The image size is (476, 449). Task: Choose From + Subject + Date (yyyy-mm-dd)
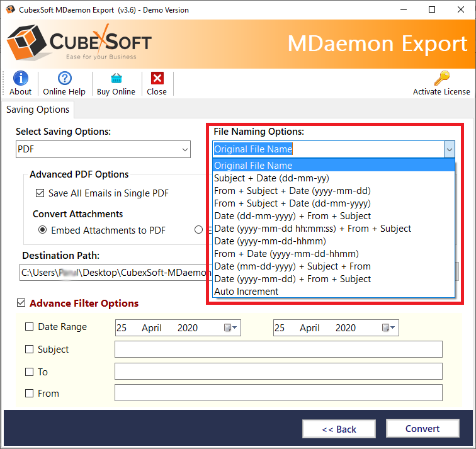click(334, 191)
